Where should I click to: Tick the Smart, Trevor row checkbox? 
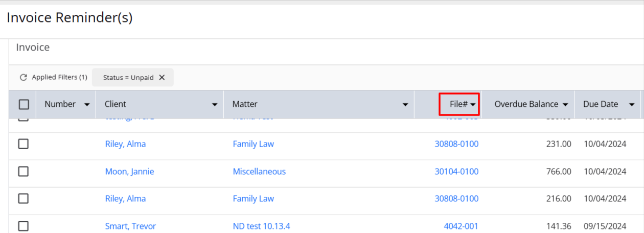pyautogui.click(x=24, y=226)
